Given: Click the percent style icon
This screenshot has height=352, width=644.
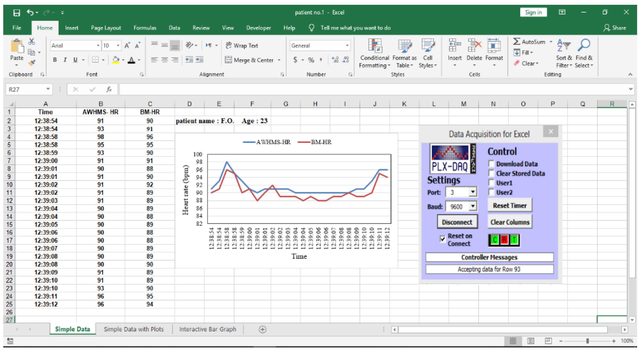Looking at the screenshot, I should click(311, 60).
